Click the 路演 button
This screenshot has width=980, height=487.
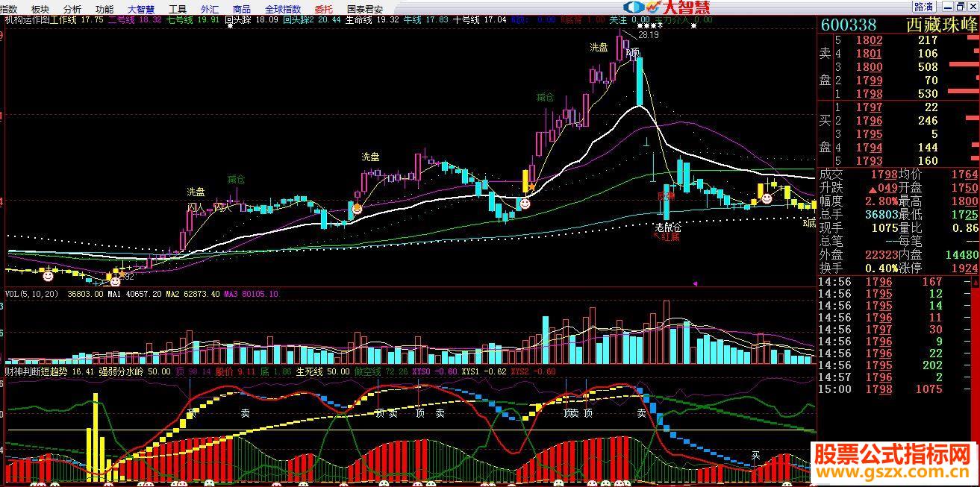pyautogui.click(x=923, y=7)
